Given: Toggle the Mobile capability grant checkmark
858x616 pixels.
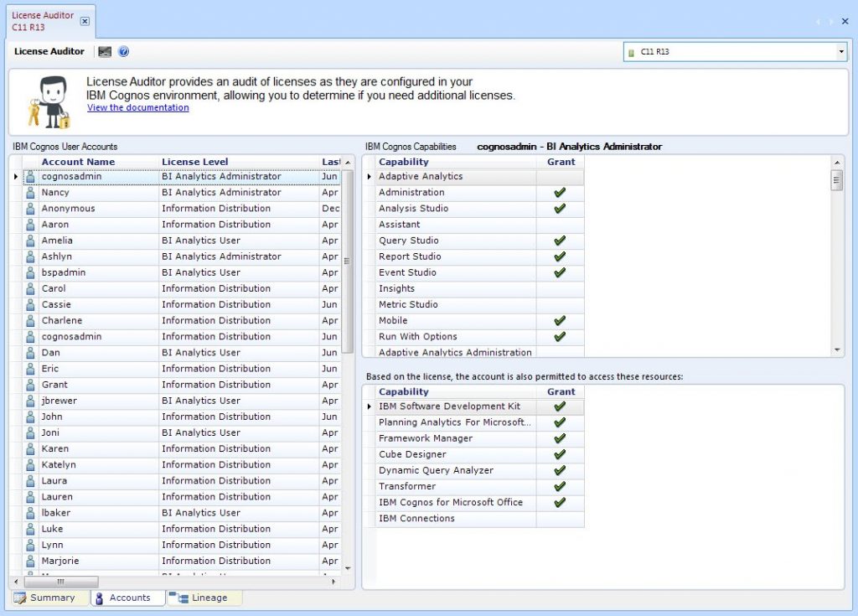Looking at the screenshot, I should [x=560, y=321].
